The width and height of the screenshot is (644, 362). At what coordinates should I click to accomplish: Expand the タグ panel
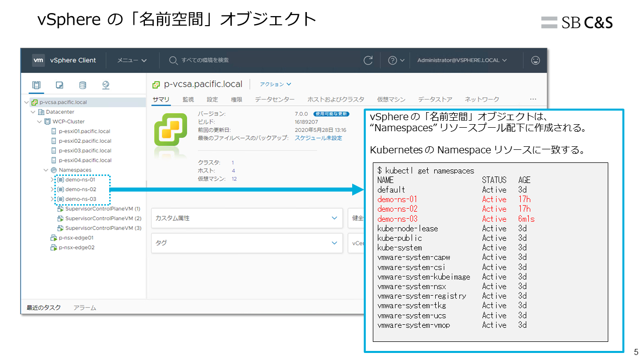coord(335,243)
